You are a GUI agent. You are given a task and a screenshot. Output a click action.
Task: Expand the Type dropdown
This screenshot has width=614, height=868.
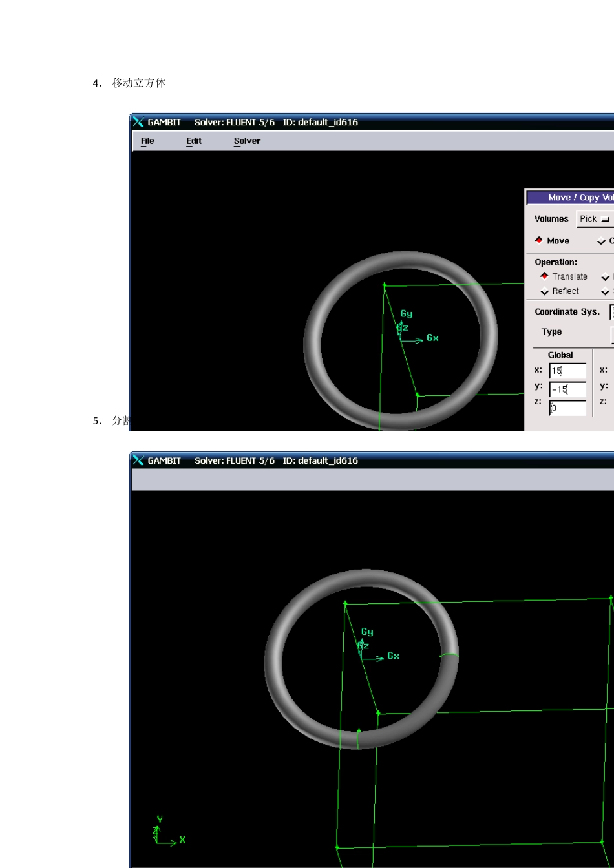click(611, 333)
